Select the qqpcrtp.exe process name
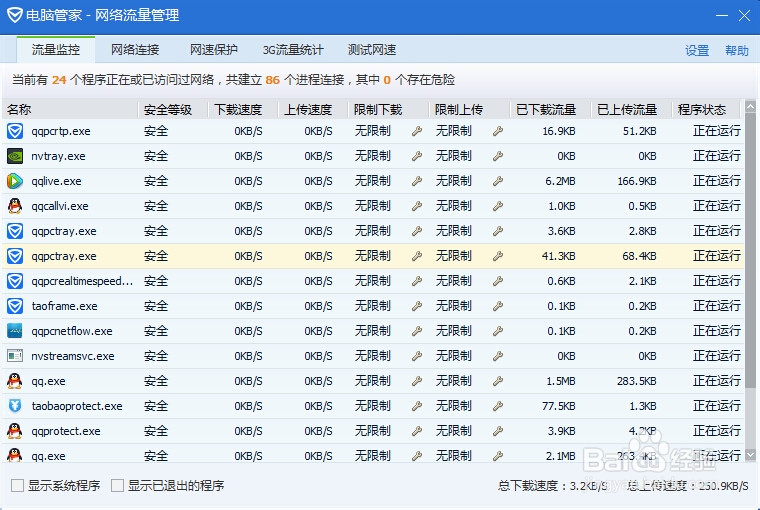Screen dimensions: 760x510 point(61,131)
